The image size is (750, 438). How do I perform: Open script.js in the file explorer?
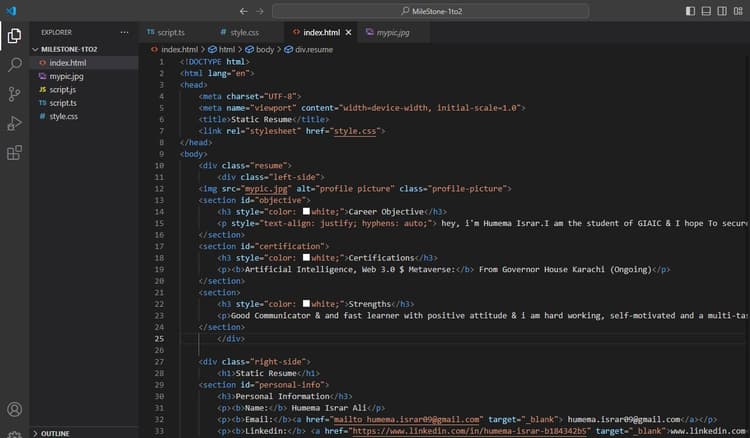[x=62, y=89]
